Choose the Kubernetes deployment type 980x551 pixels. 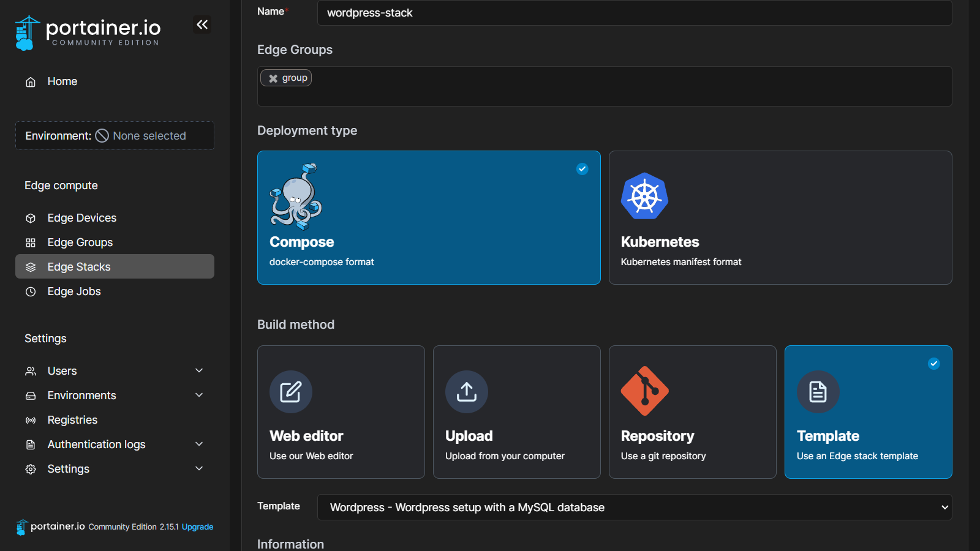[x=780, y=217]
